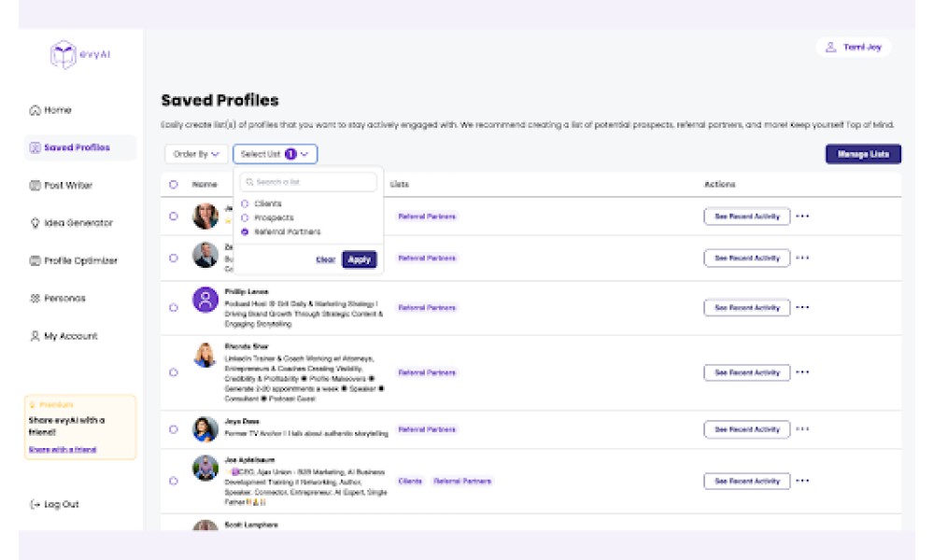Click the Apply button
The height and width of the screenshot is (560, 934).
tap(360, 259)
